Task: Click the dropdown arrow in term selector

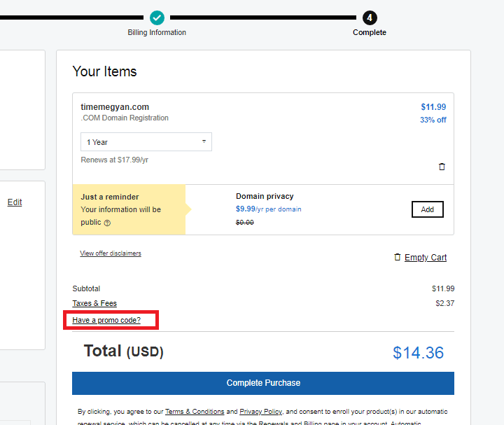Action: point(204,141)
